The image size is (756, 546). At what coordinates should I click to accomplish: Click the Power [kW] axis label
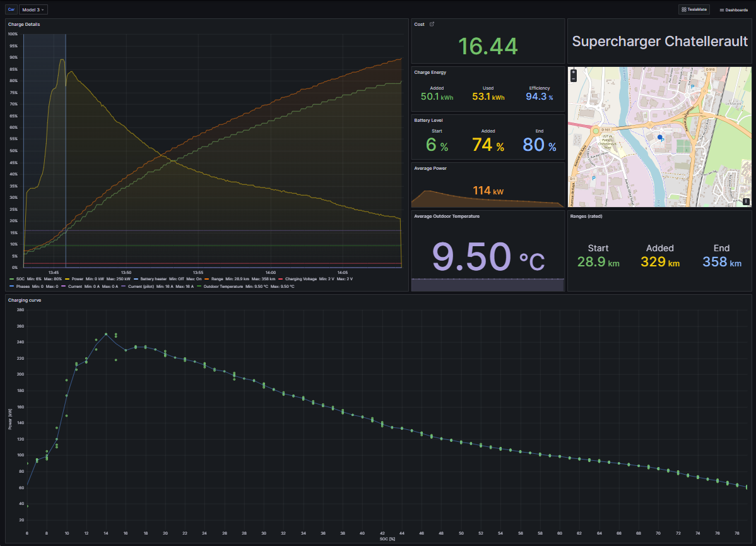click(x=10, y=418)
